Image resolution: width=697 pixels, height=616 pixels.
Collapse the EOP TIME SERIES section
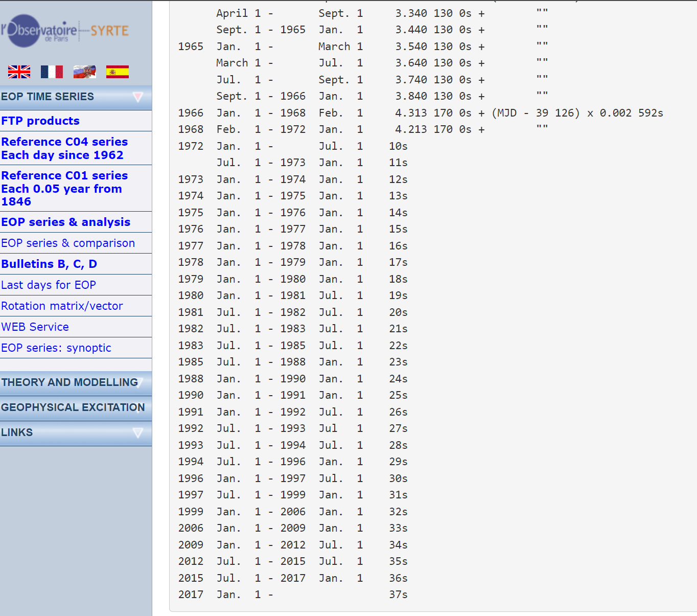click(x=138, y=96)
